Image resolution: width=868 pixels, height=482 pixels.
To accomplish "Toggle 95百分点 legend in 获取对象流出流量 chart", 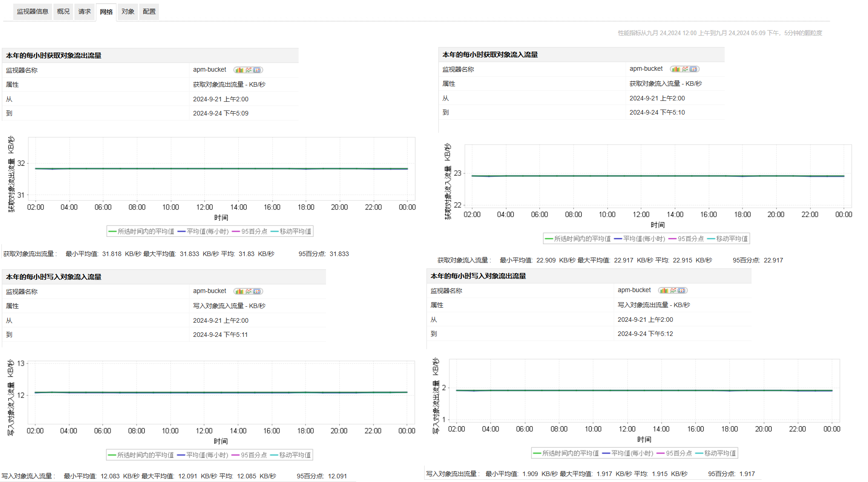I will point(250,231).
